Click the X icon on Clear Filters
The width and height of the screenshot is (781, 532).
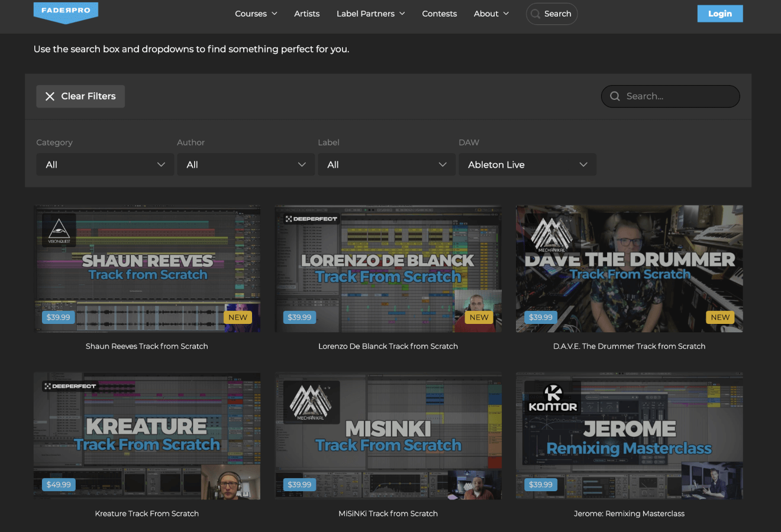(x=50, y=96)
